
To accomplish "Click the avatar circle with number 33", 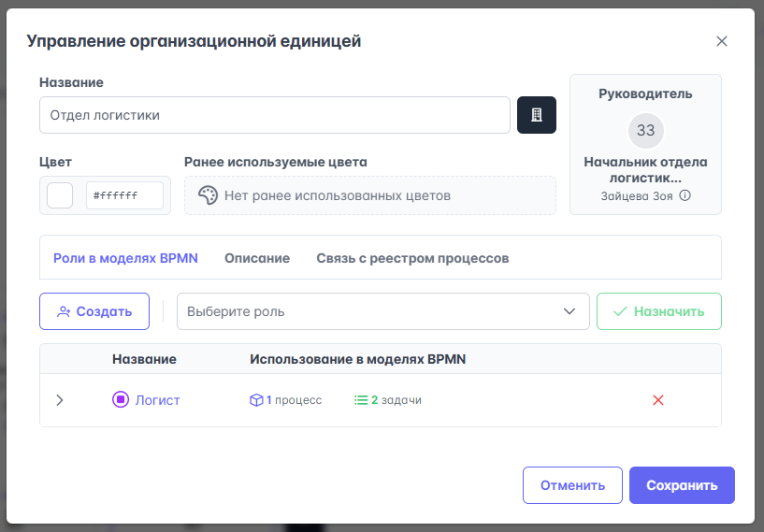I will (645, 130).
